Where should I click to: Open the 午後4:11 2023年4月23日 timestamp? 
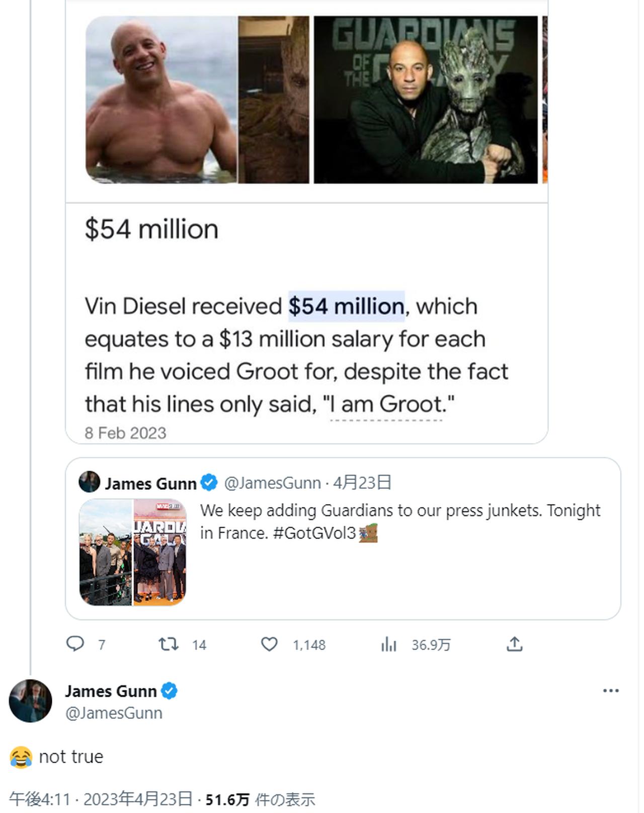coord(101,799)
